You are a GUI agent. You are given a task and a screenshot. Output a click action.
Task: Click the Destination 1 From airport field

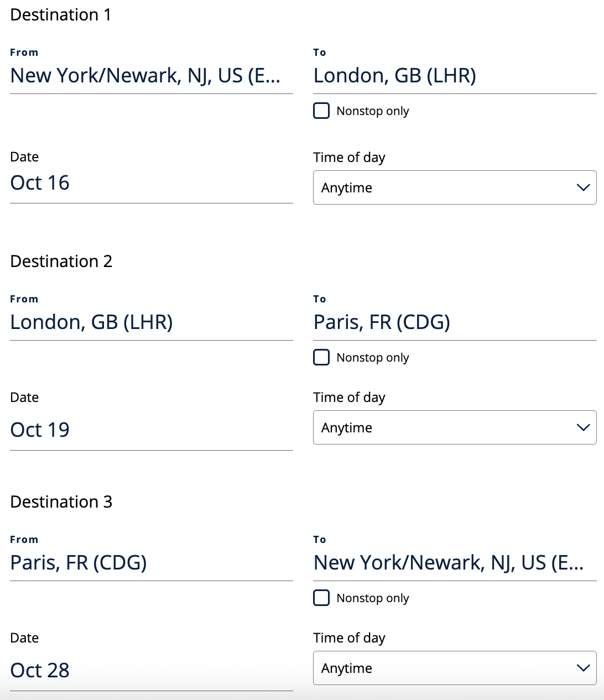[x=145, y=76]
